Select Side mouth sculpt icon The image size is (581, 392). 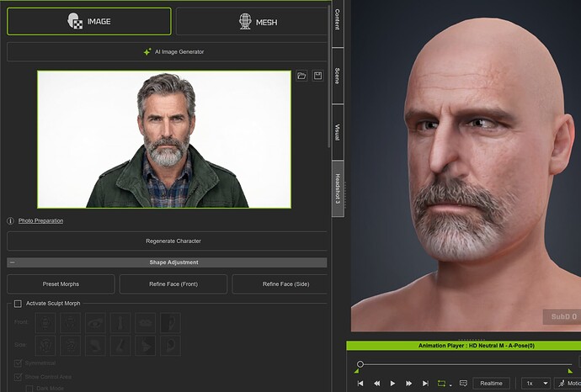click(x=145, y=346)
